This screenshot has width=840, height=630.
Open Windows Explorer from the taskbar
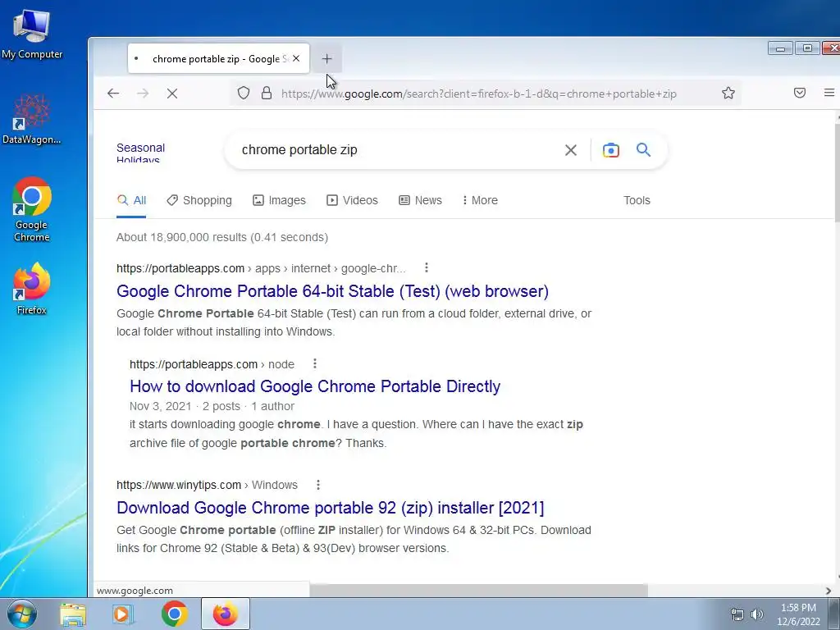point(73,614)
